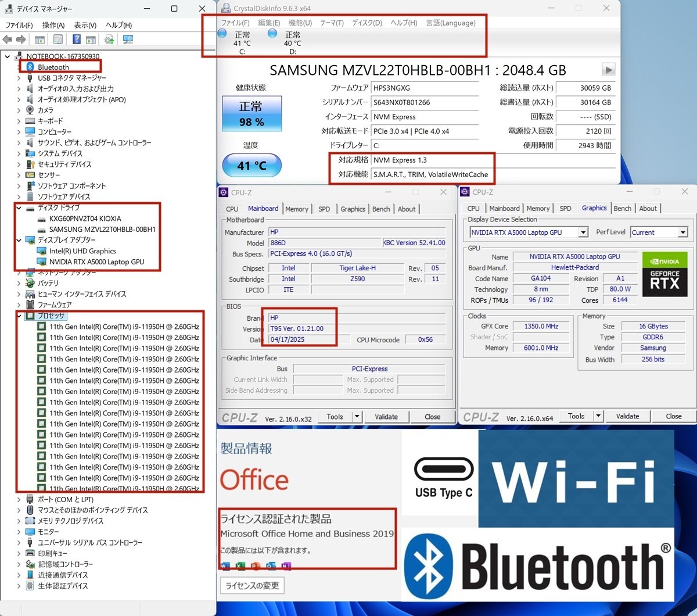Click the メモリ テクノロジ デバイス icon
Image resolution: width=697 pixels, height=616 pixels.
(x=30, y=521)
